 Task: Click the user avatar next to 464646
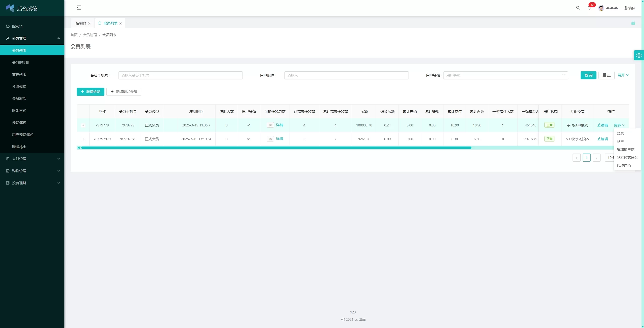[x=601, y=8]
